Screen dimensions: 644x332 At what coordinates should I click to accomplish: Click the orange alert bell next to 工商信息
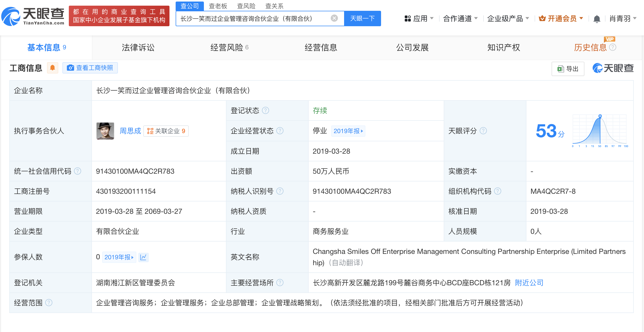coord(53,68)
